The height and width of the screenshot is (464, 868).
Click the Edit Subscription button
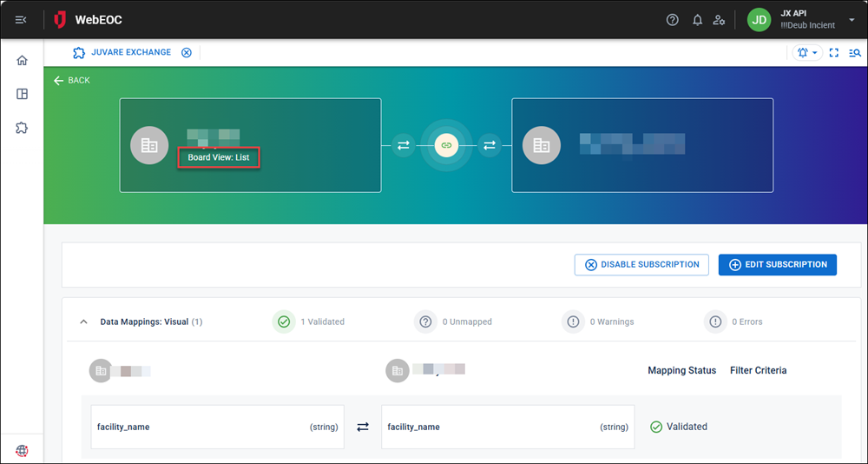pyautogui.click(x=777, y=264)
